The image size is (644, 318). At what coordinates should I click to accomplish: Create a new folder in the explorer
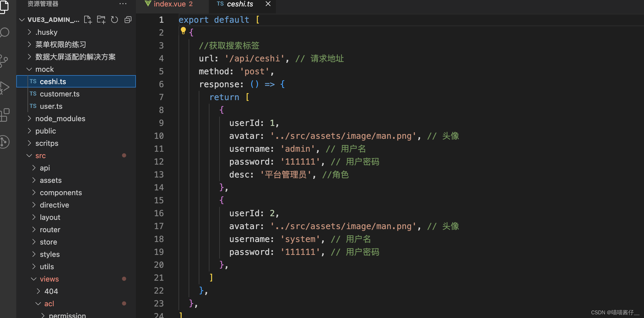pos(101,20)
